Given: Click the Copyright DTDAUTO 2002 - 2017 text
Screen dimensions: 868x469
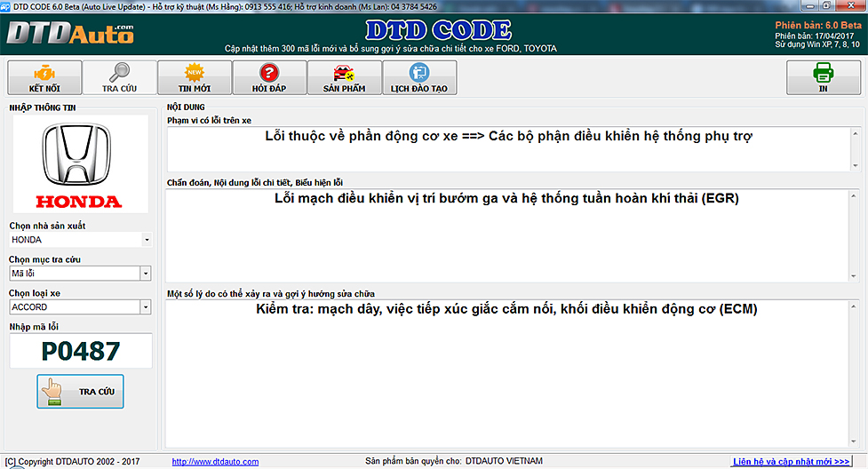Looking at the screenshot, I should click(x=73, y=461).
